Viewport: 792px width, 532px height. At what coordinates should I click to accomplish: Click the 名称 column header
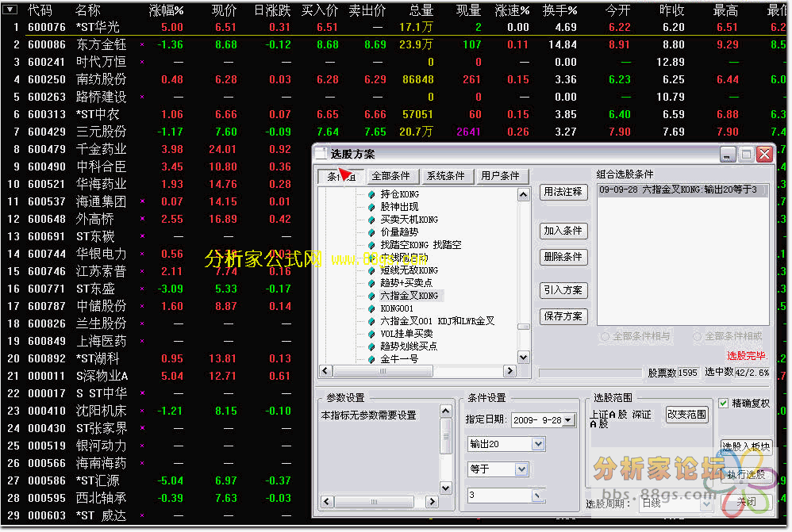[x=87, y=10]
